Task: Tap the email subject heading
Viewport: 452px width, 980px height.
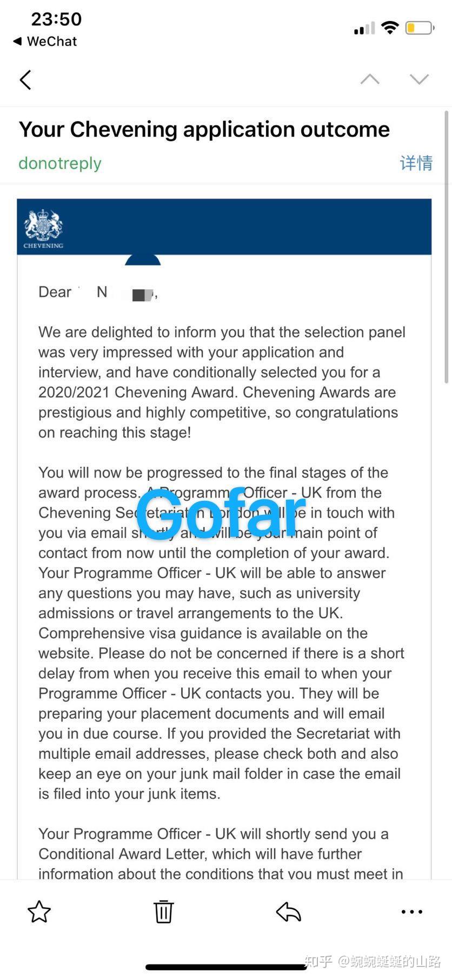Action: [204, 129]
